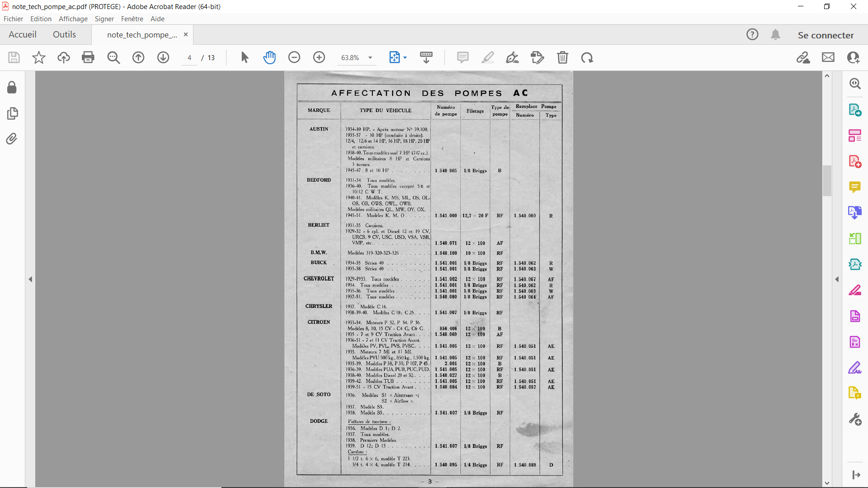
Task: Open the Affichage menu
Action: 73,19
